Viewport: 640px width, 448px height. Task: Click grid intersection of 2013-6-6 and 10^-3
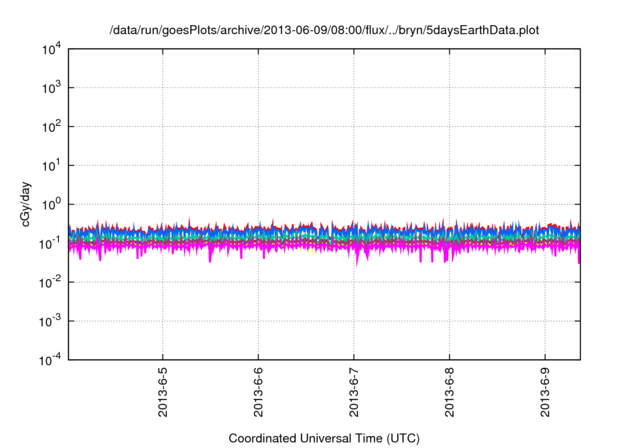tap(258, 321)
